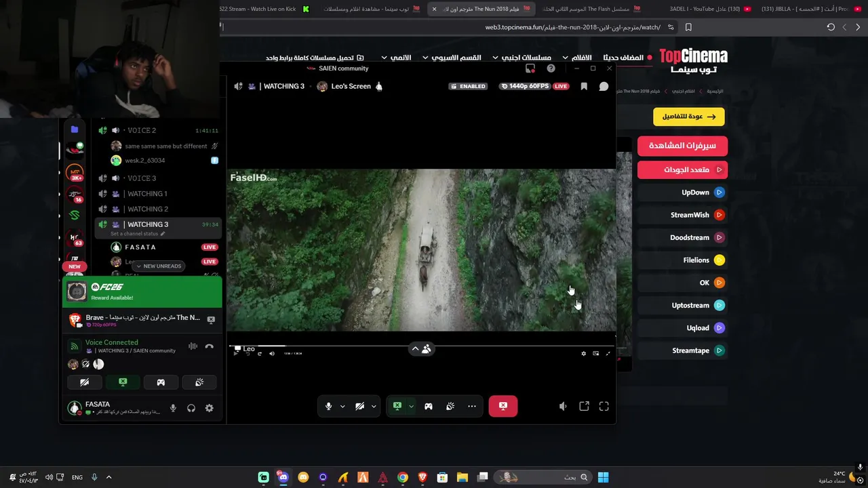The width and height of the screenshot is (868, 488).
Task: Turn on camera button in voice panel
Action: (84, 382)
